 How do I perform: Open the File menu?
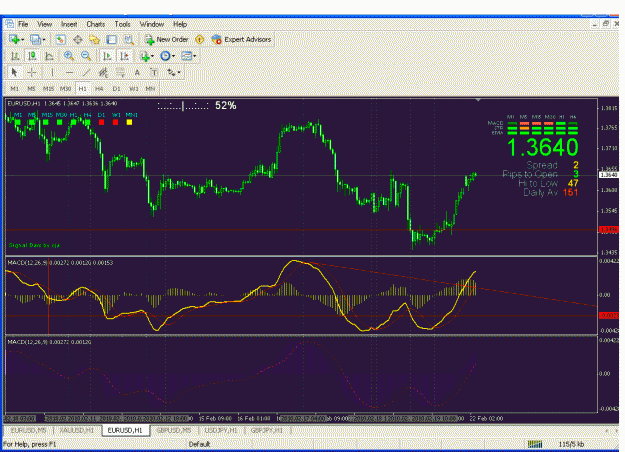23,24
